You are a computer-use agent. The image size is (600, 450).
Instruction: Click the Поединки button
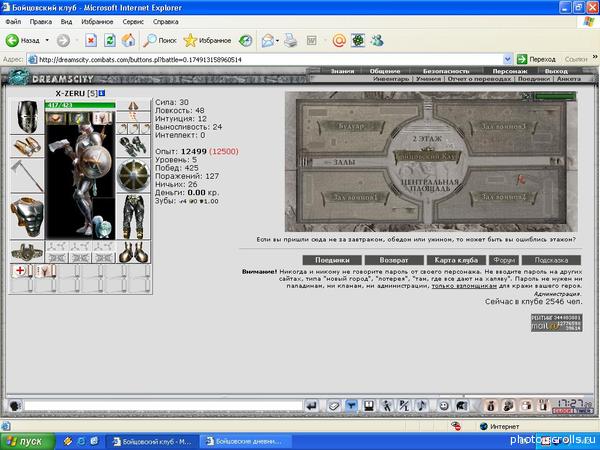(x=332, y=260)
